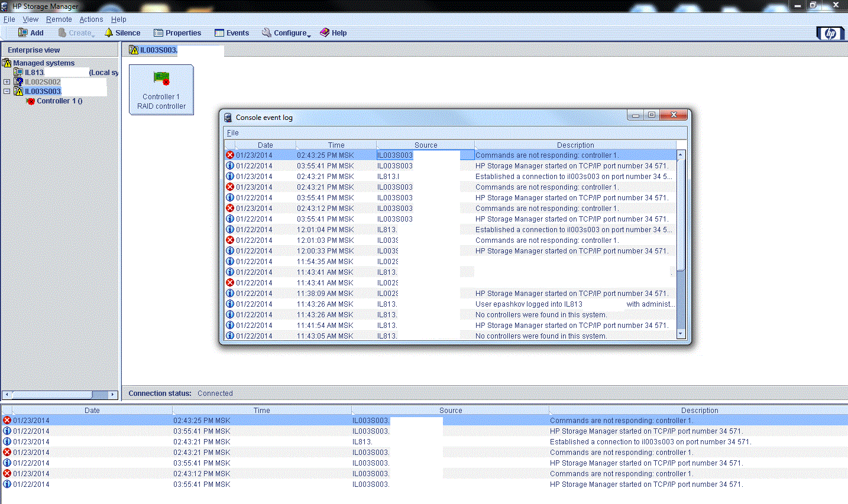
Task: Collapse the IL003S003 tree node
Action: pos(7,92)
